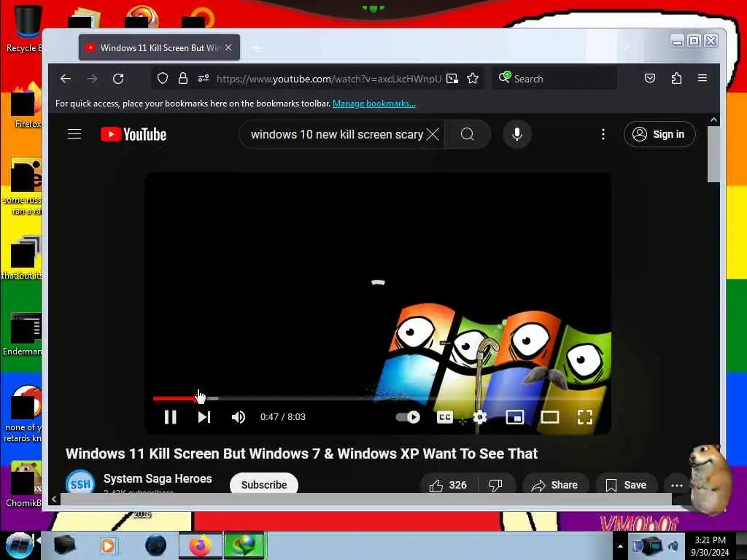Viewport: 747px width, 560px height.
Task: Enter full screen mode
Action: [584, 417]
